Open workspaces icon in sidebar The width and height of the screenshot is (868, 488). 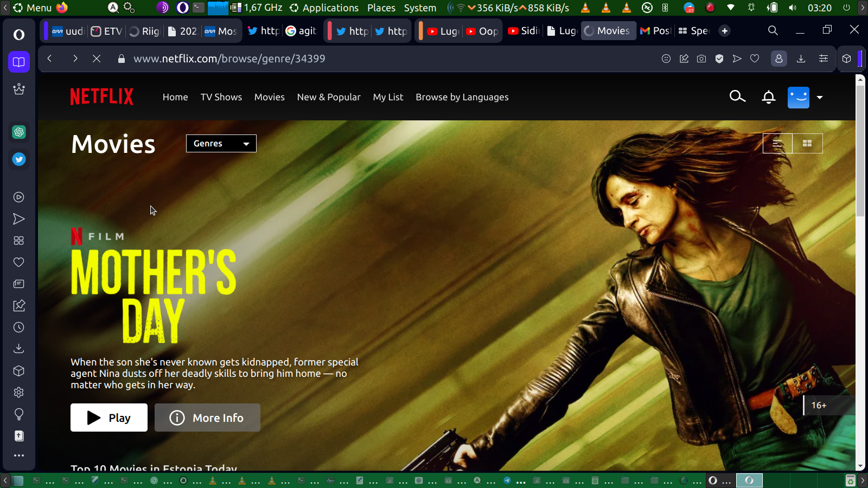19,62
